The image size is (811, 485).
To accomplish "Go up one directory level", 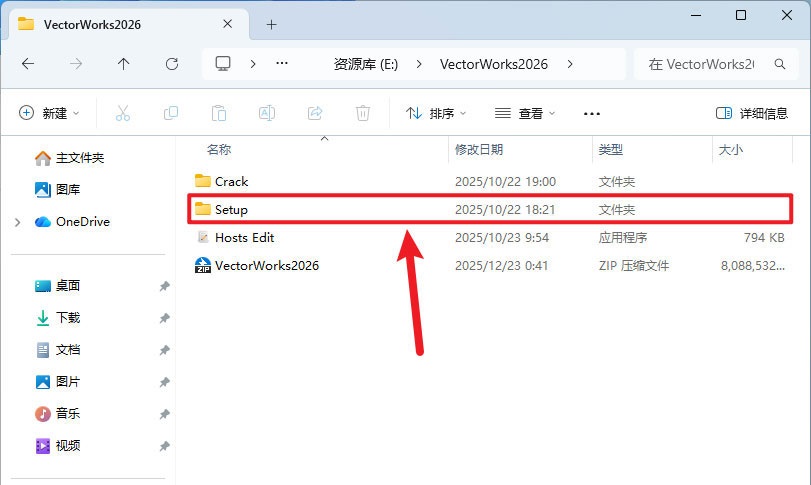I will click(123, 63).
